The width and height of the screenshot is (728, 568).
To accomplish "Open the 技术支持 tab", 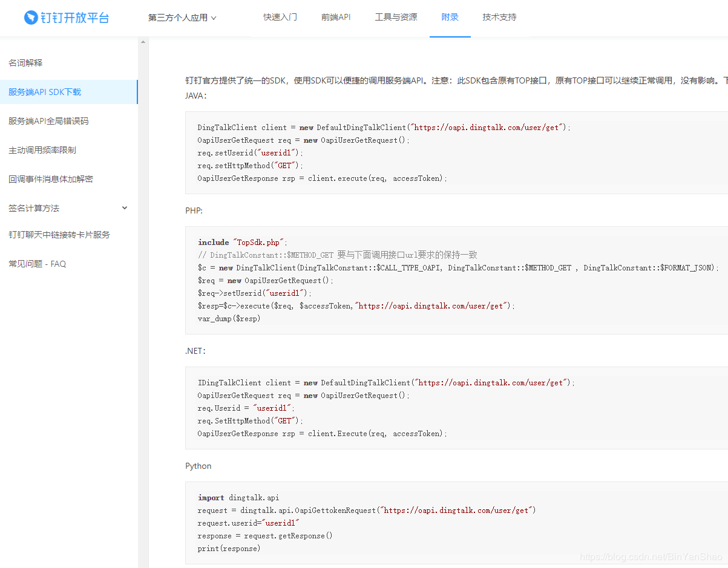I will tap(499, 18).
